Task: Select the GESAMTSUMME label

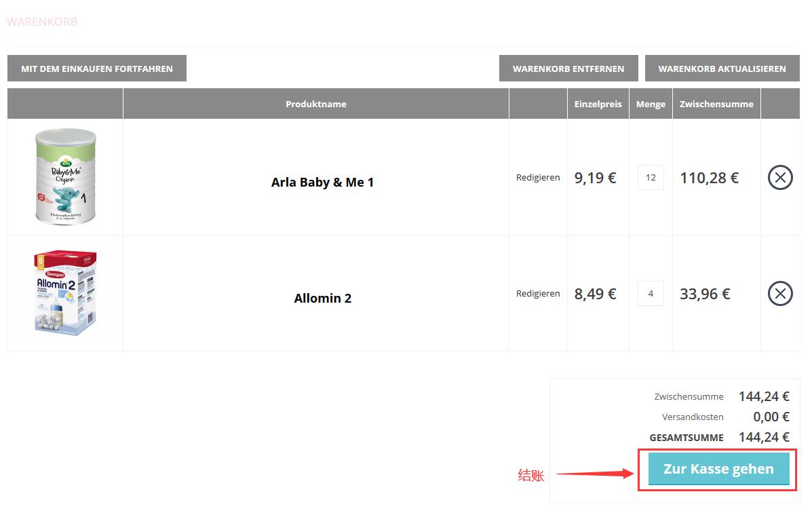Action: coord(687,438)
